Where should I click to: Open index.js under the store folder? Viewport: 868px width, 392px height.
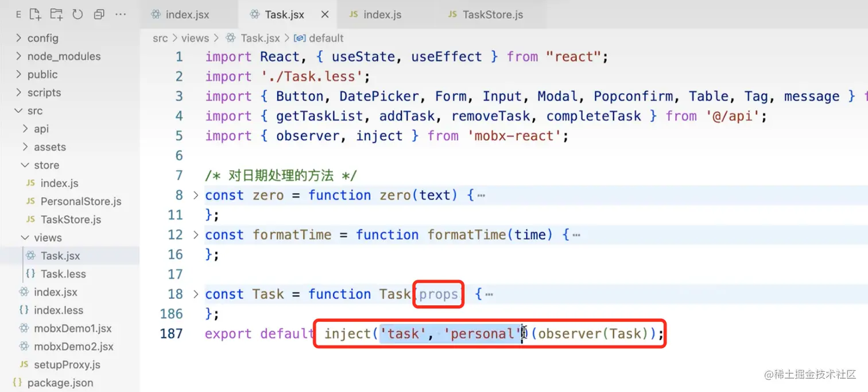[x=59, y=183]
